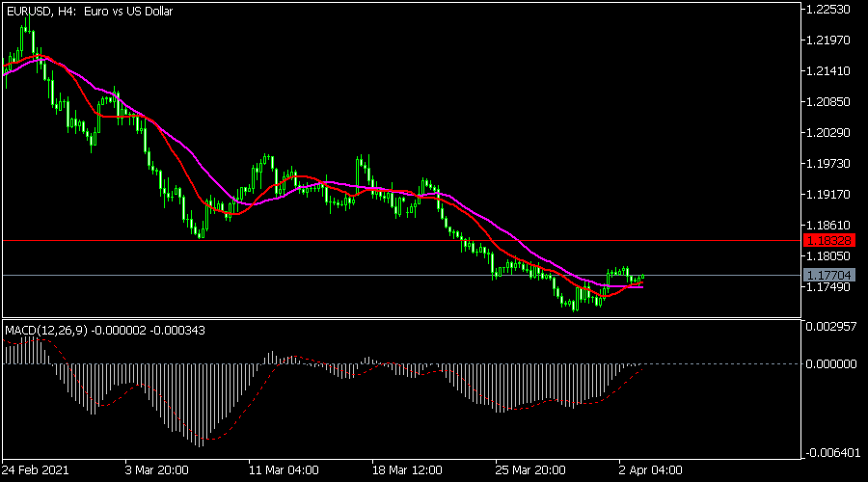
Task: Click the red 1.18328 price level tag
Action: [828, 239]
